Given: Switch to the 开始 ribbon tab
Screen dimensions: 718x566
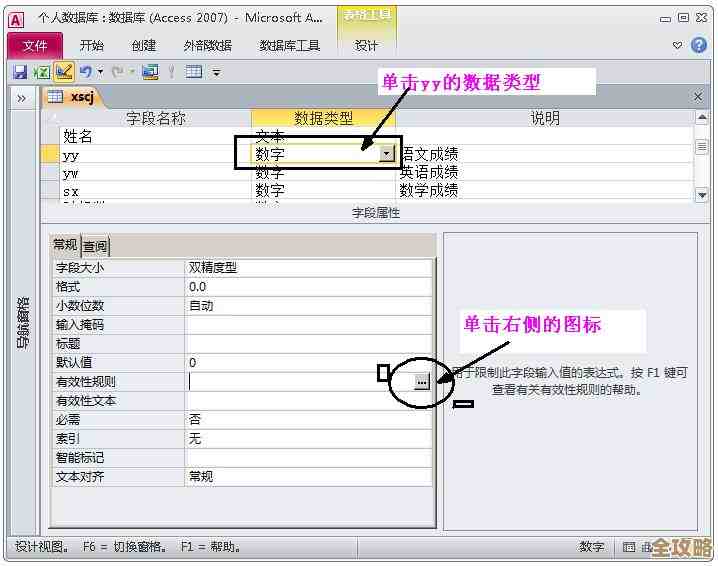Looking at the screenshot, I should [x=92, y=45].
